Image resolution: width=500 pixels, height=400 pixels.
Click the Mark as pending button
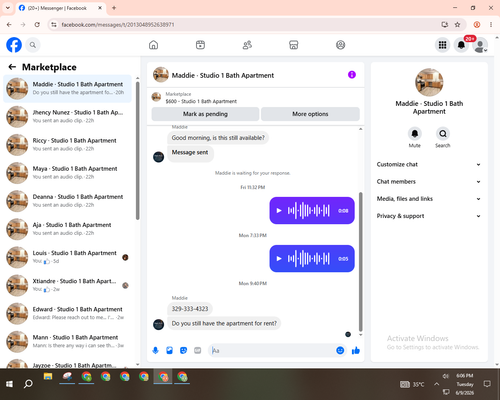(205, 114)
